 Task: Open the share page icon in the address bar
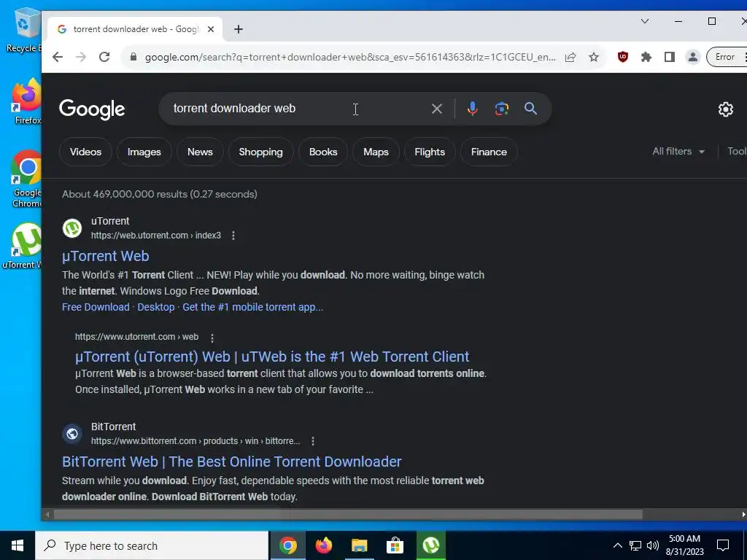click(x=570, y=57)
